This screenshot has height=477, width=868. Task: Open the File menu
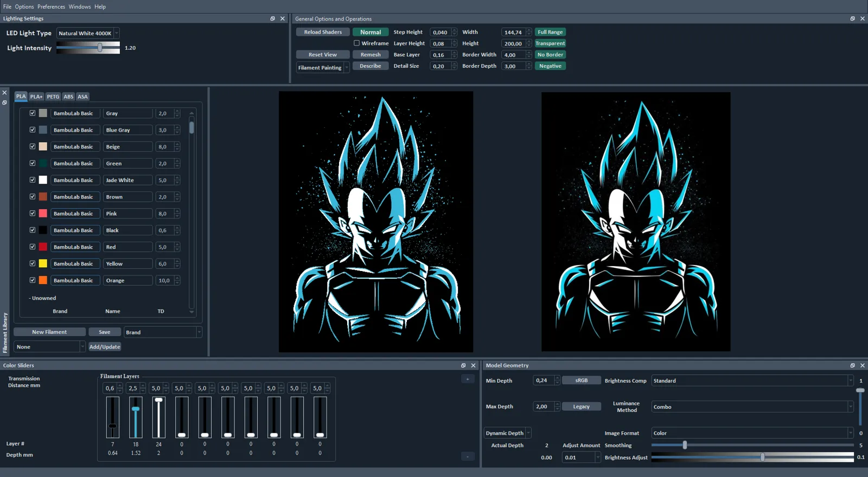point(7,7)
